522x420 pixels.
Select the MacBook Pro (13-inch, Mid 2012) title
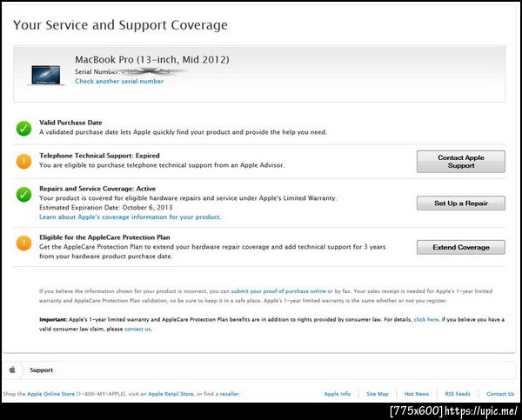click(151, 60)
